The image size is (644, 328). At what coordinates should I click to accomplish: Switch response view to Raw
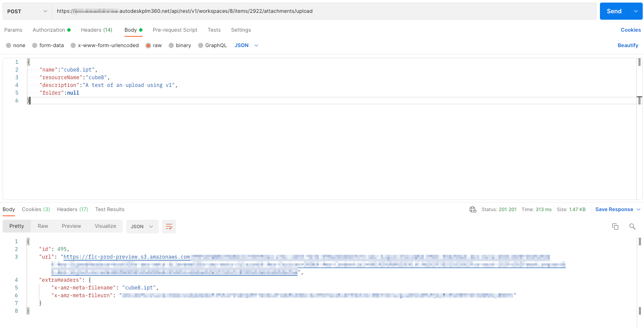click(43, 226)
